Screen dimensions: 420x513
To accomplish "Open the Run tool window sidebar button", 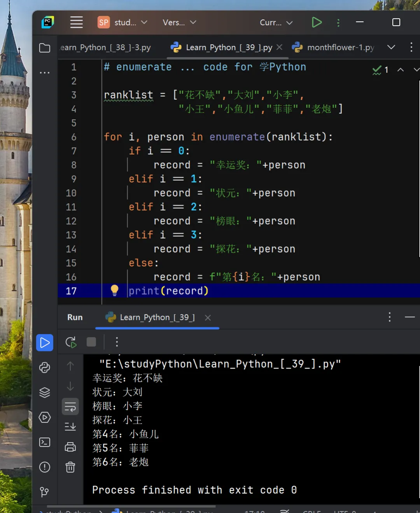I will (45, 343).
